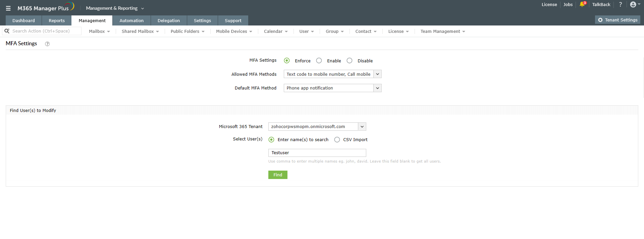
Task: Select the Enforce radio button
Action: coord(287,61)
